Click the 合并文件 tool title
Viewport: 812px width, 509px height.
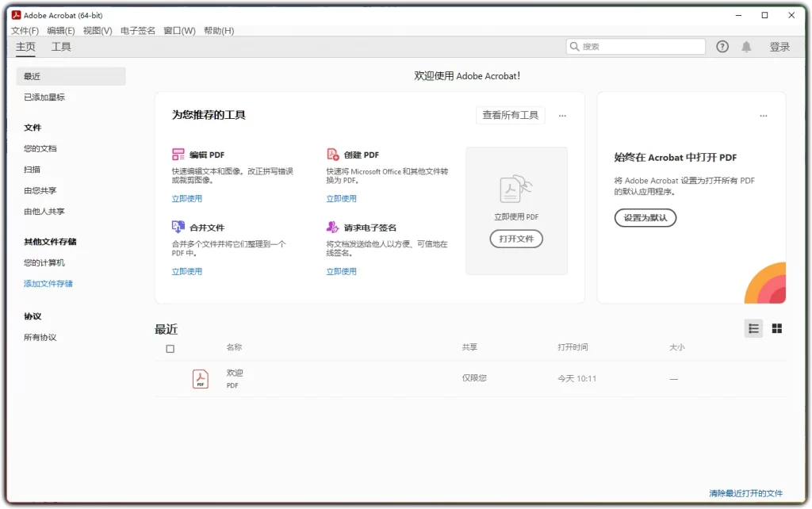[207, 228]
